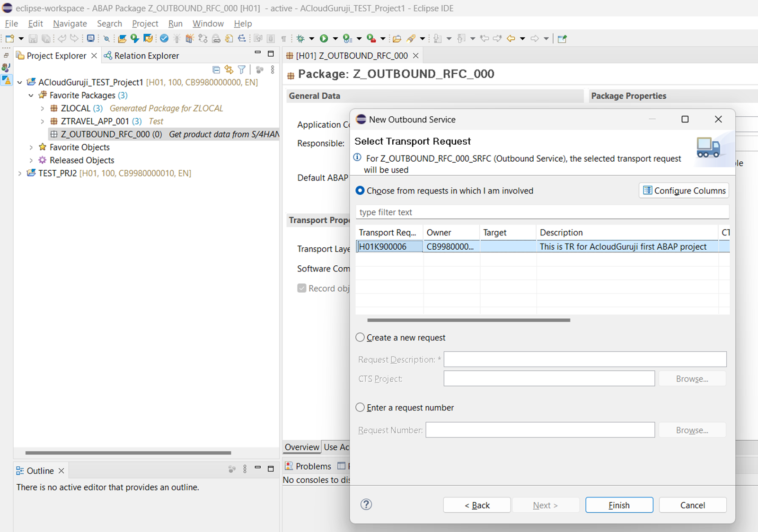The width and height of the screenshot is (758, 532).
Task: Click the Debug bug icon in toolbar
Action: [300, 39]
